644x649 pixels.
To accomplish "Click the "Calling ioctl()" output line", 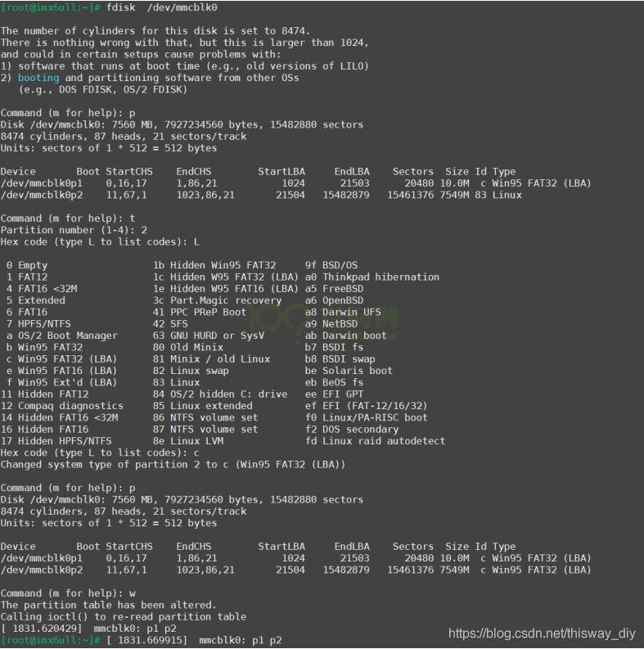I will (x=123, y=616).
